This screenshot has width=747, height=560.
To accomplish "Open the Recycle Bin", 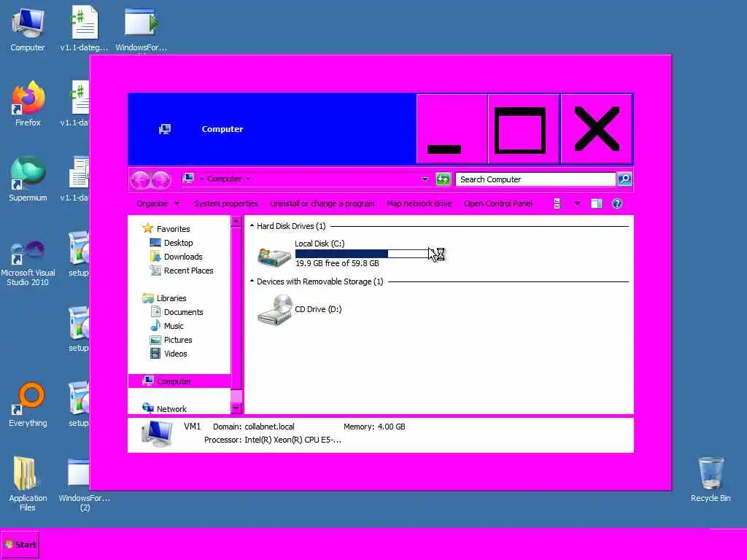I will (x=711, y=480).
